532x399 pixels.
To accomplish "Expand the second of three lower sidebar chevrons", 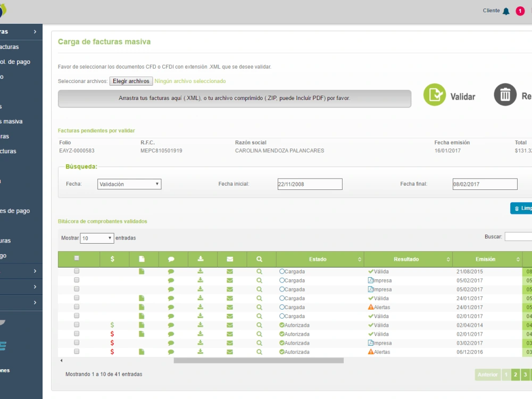I will coord(35,287).
